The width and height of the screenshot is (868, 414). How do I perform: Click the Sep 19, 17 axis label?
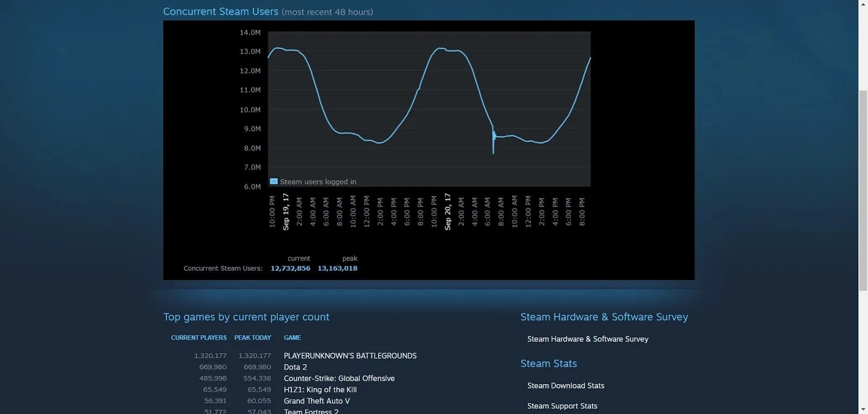tap(286, 212)
